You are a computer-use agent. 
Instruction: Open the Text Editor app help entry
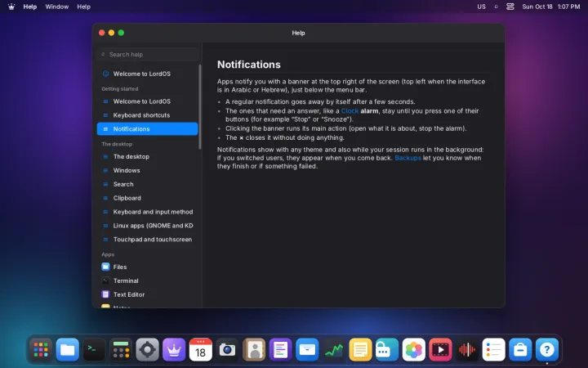click(147, 294)
